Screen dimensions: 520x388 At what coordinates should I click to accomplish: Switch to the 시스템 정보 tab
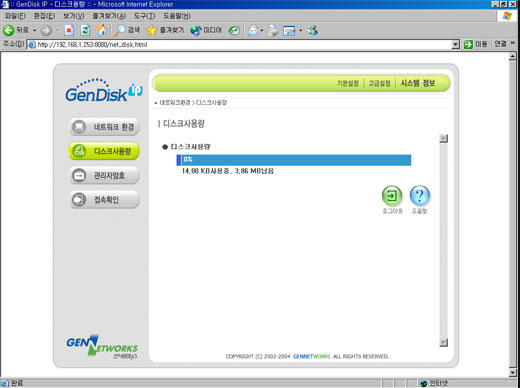click(x=418, y=83)
